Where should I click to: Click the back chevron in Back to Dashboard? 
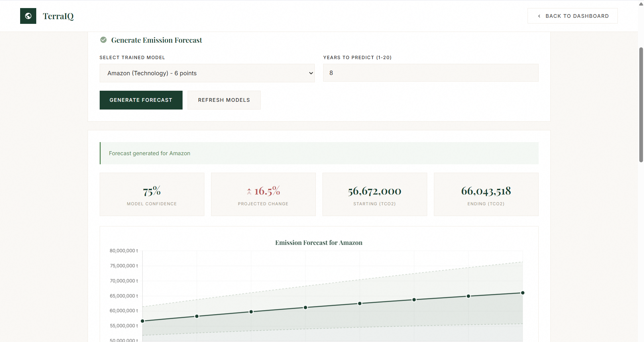click(539, 16)
